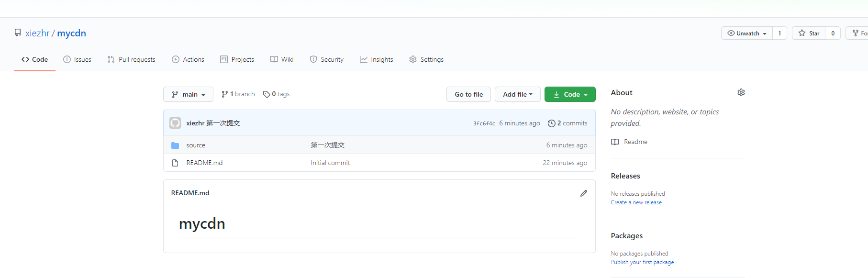Image resolution: width=868 pixels, height=278 pixels.
Task: Click the Settings tab gear icon
Action: click(413, 59)
